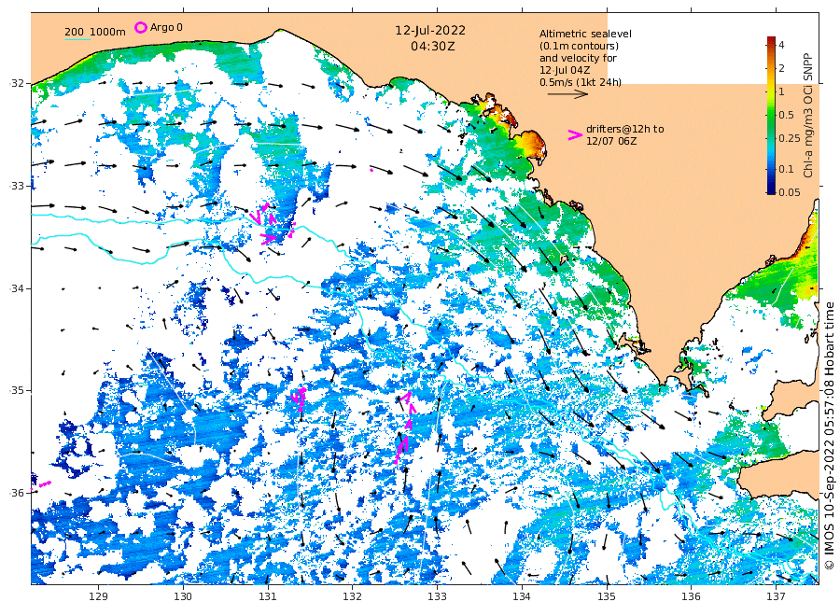The image size is (840, 616).
Task: Click the colorbar tick value 1
Action: [x=781, y=91]
